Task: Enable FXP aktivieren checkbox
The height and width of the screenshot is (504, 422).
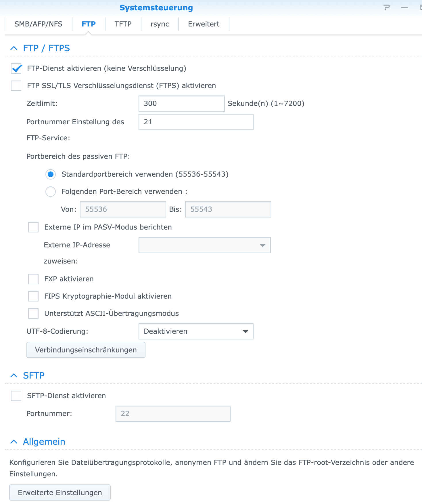Action: coord(34,279)
